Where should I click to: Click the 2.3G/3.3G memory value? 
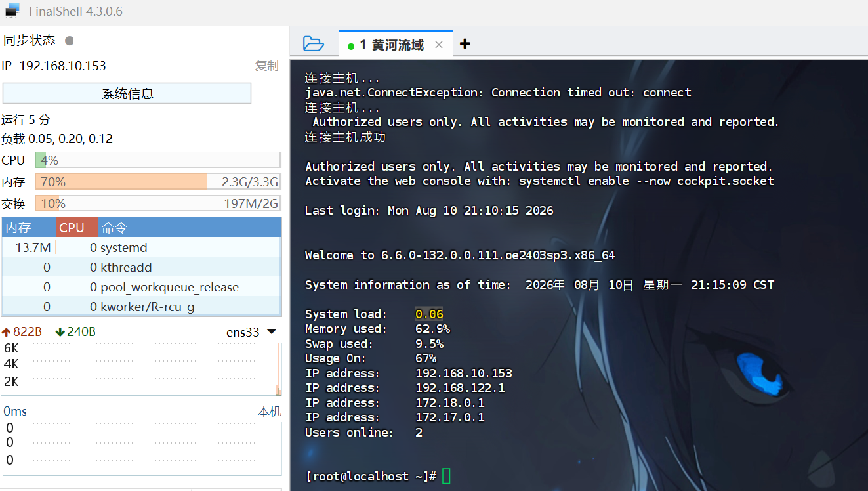(x=250, y=182)
